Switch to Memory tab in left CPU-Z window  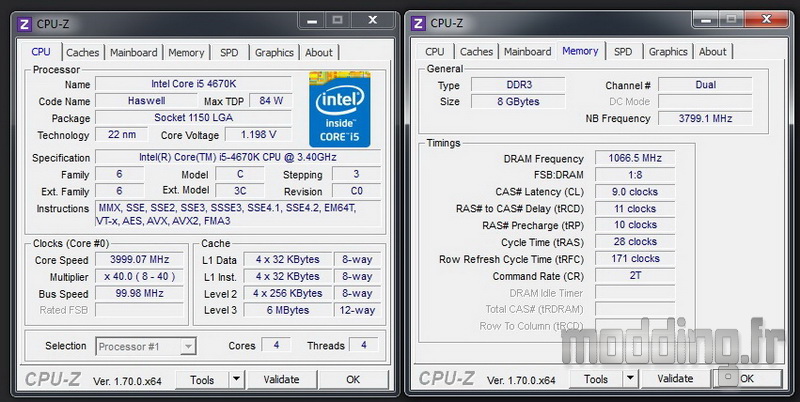pyautogui.click(x=186, y=53)
